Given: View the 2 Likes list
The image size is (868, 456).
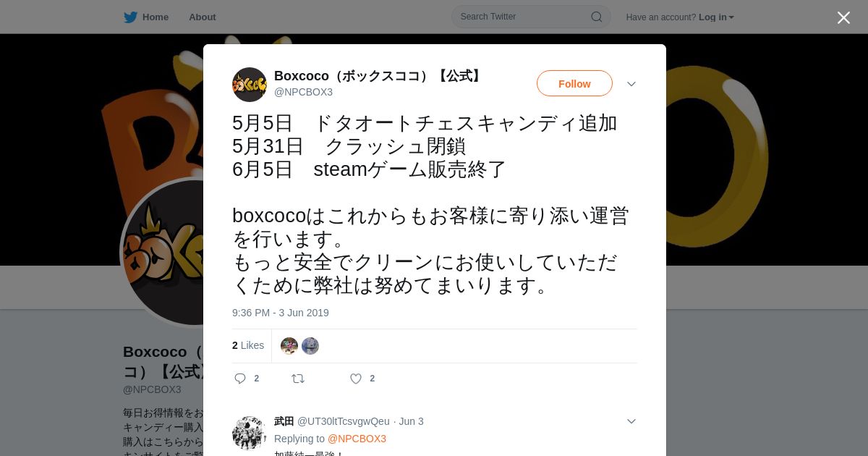Looking at the screenshot, I should 248,345.
